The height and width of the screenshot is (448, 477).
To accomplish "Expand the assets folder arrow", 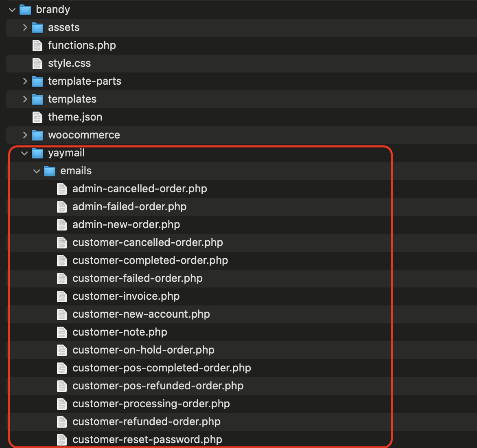I will [25, 28].
